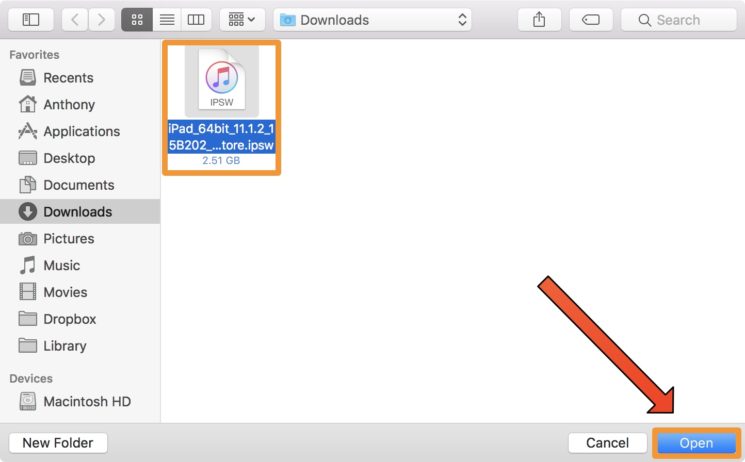Switch to list view mode

click(x=167, y=19)
